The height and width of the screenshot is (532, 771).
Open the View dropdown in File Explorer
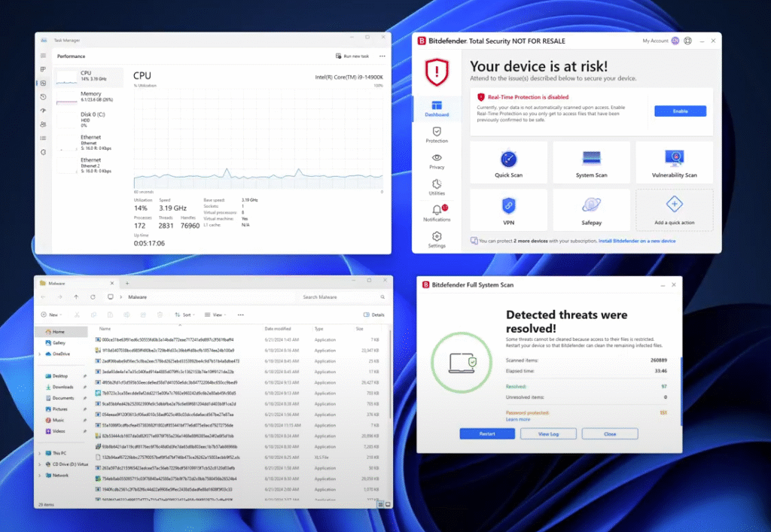tap(216, 315)
